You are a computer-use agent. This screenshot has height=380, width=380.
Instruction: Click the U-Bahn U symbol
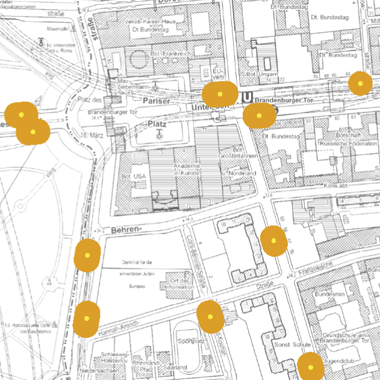pyautogui.click(x=247, y=97)
